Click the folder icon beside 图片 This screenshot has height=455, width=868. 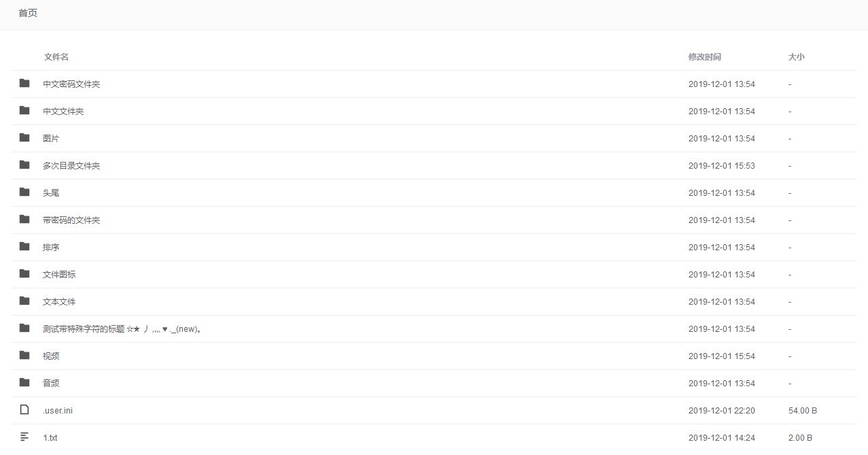point(24,137)
